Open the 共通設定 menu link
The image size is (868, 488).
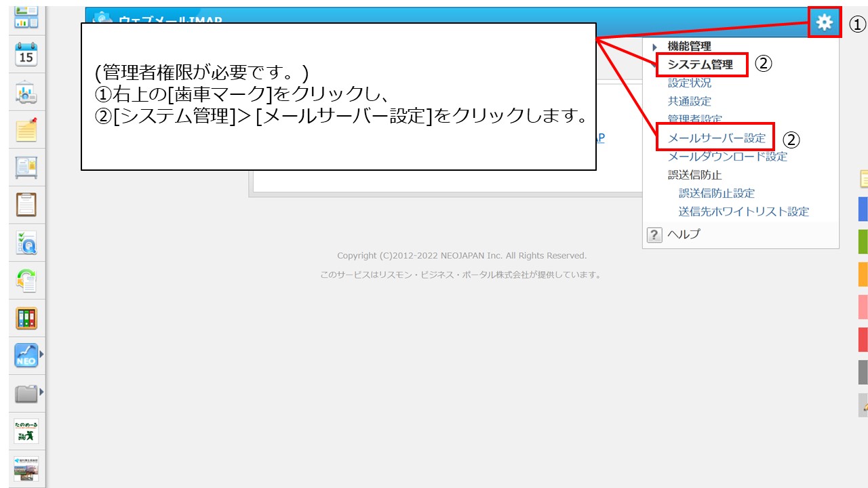[690, 102]
